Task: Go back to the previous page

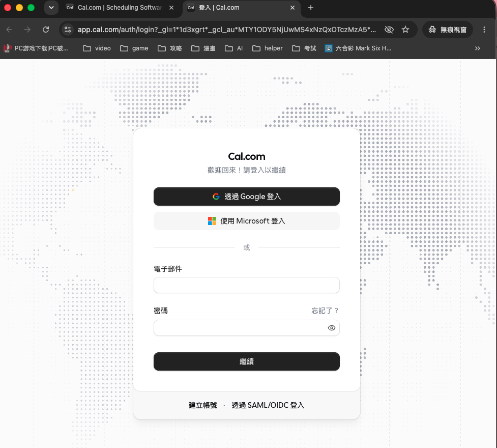Action: click(x=10, y=30)
